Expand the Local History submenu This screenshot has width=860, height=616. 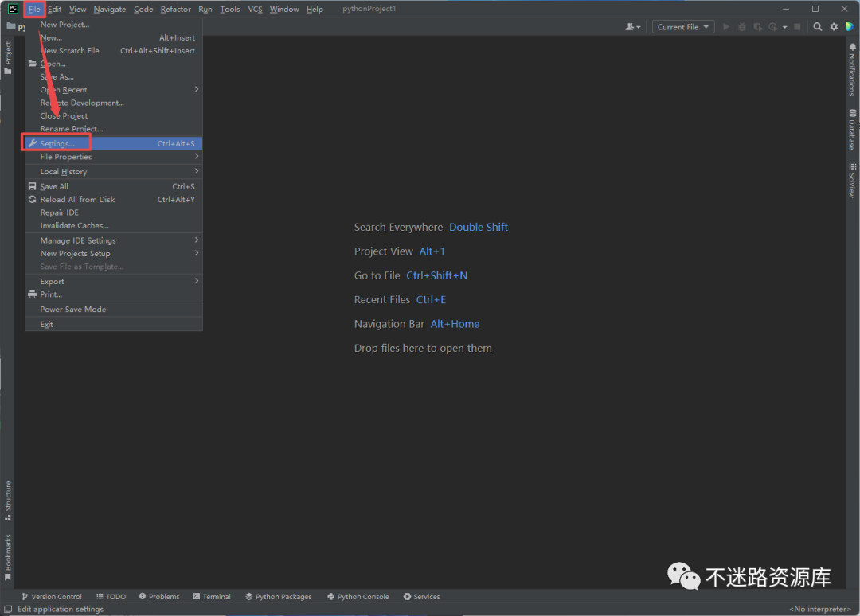(x=114, y=172)
